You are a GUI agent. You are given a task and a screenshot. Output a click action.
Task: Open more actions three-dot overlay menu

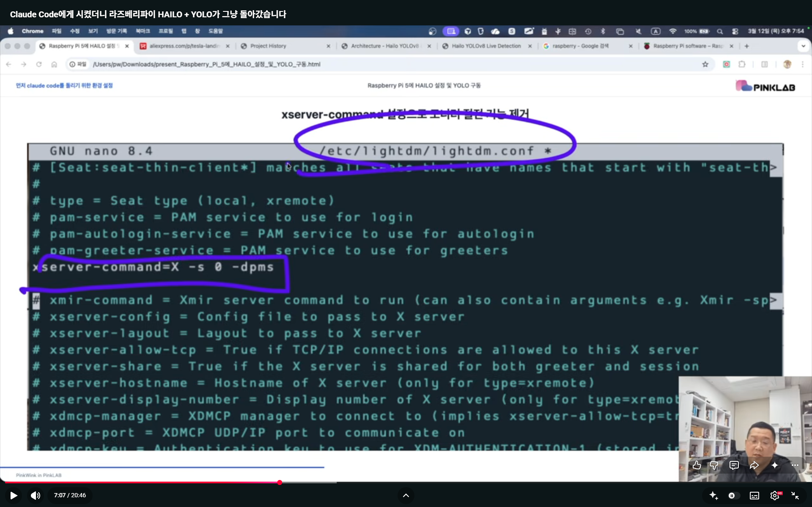(795, 465)
